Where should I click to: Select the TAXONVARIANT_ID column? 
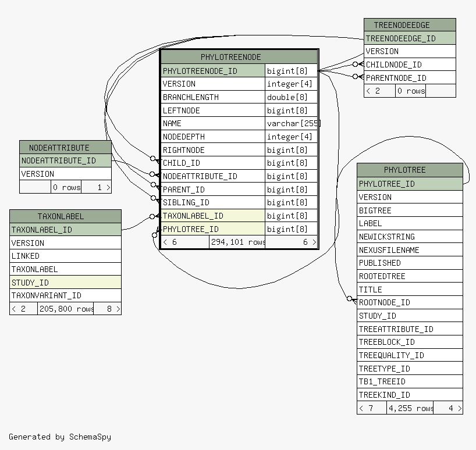coord(65,295)
